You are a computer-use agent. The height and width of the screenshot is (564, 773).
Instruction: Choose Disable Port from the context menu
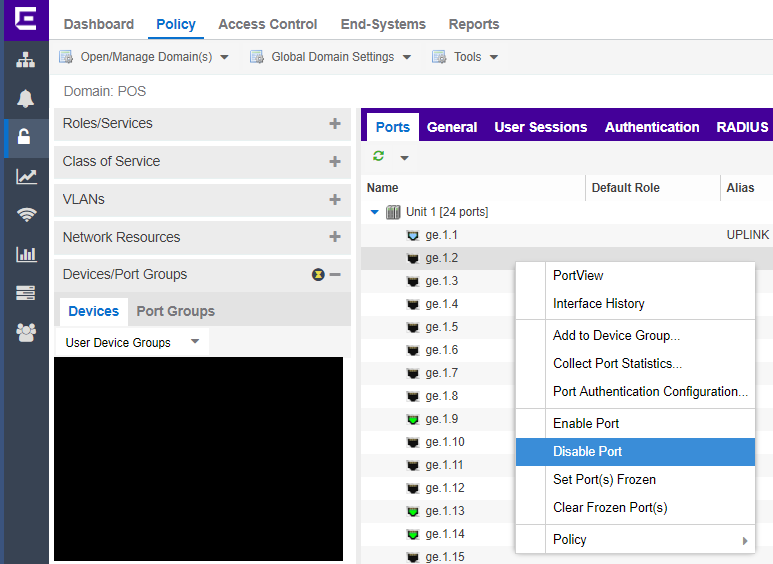point(587,452)
